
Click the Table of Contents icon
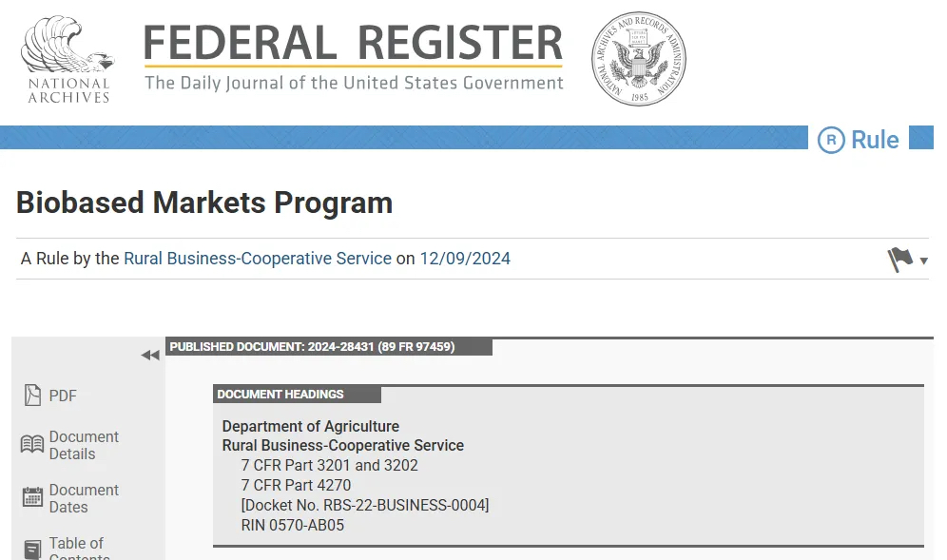tap(32, 550)
